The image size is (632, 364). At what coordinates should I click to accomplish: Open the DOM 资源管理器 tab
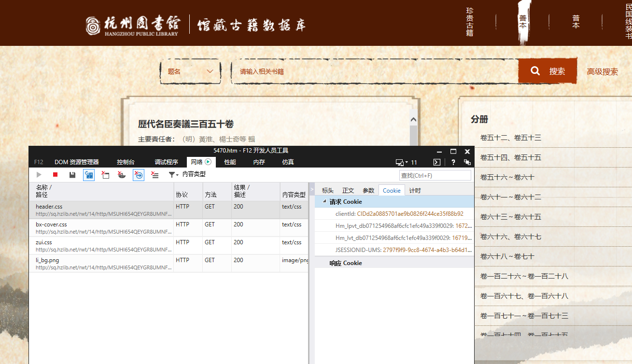coord(76,162)
